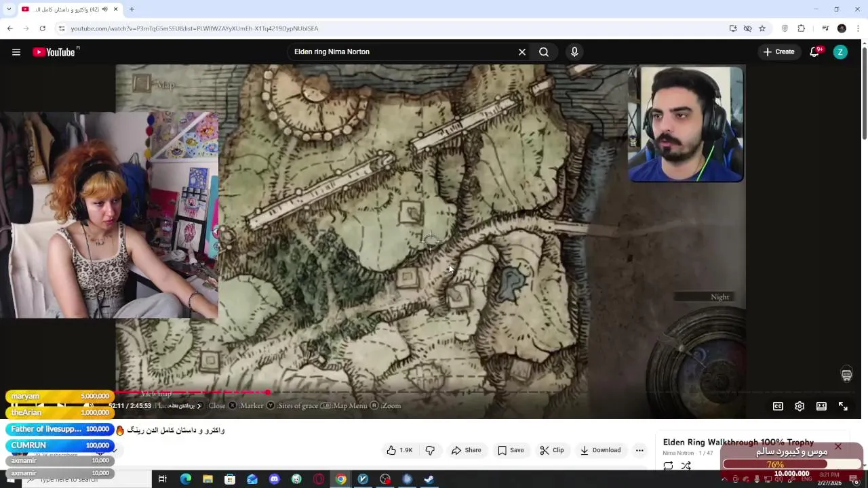Close the YouTube browser tab
Screen dimensions: 868x488
[x=115, y=9]
